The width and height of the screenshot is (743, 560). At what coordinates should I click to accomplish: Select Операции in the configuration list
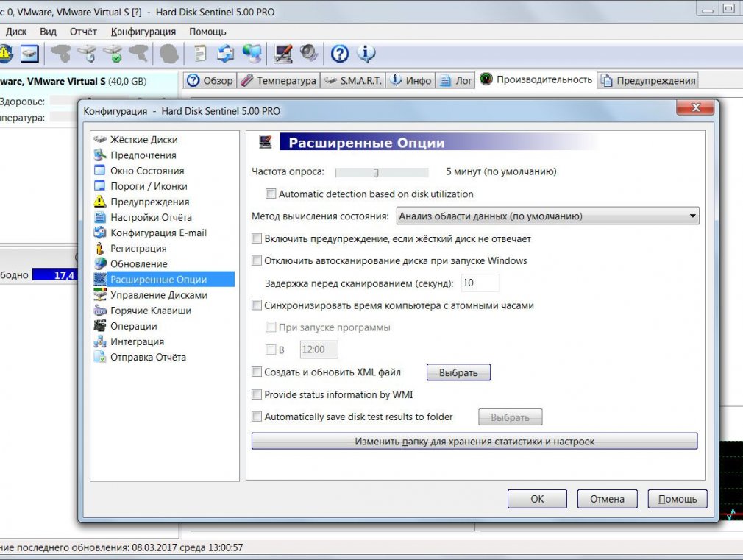134,326
